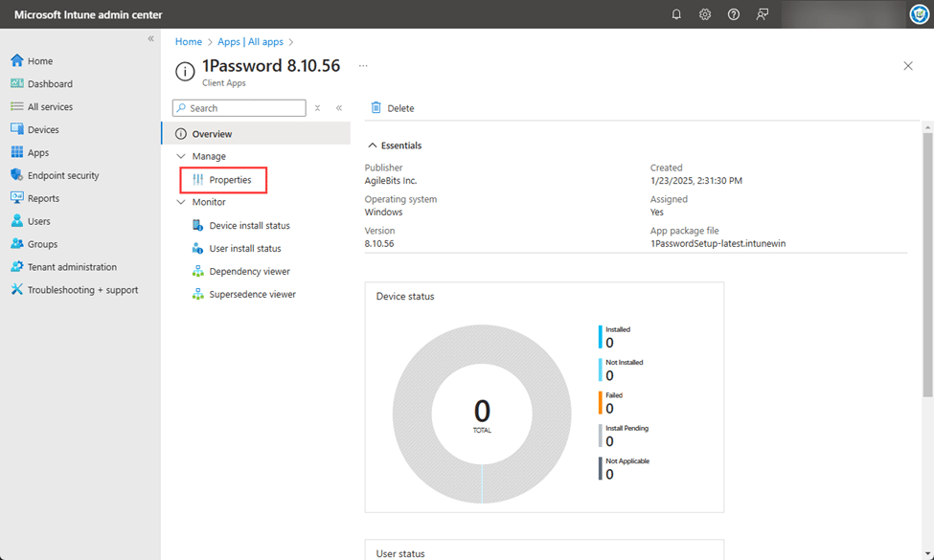The image size is (934, 560).
Task: Collapse the Monitor group
Action: pyautogui.click(x=182, y=202)
